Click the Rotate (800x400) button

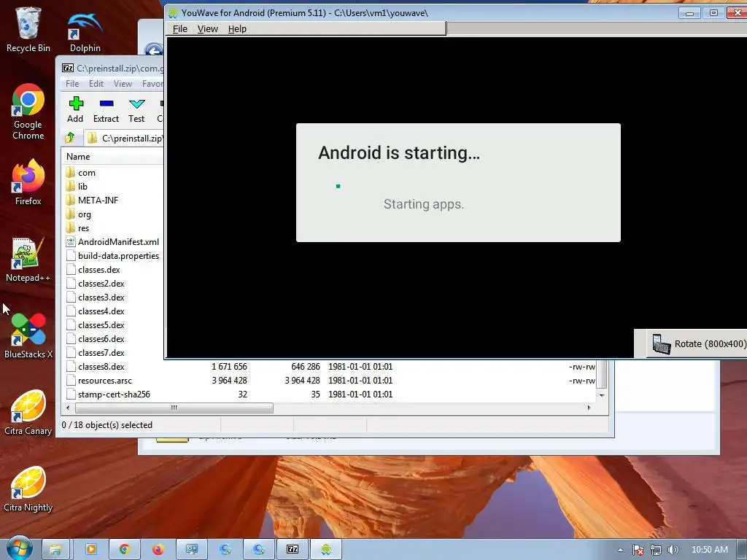(x=698, y=344)
